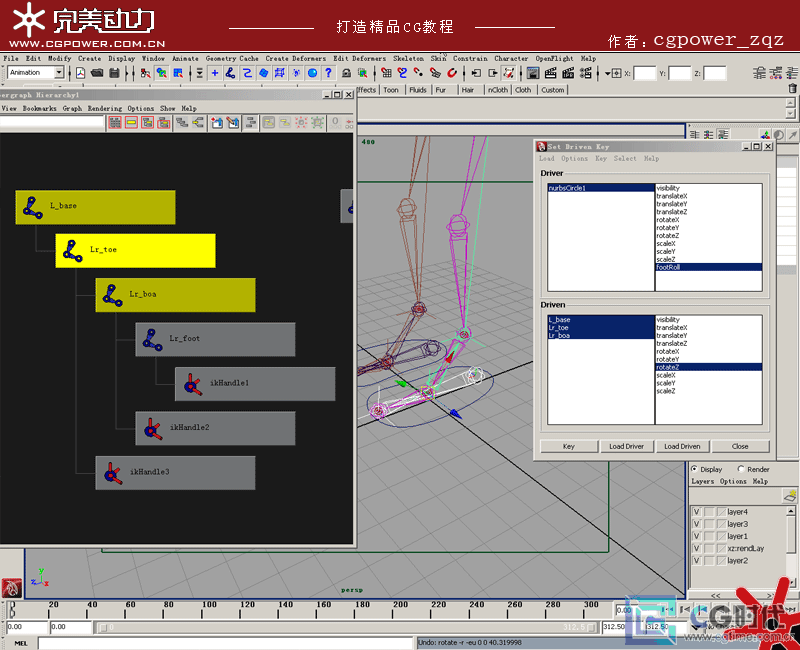
Task: Select the Display layer radio button
Action: (694, 469)
